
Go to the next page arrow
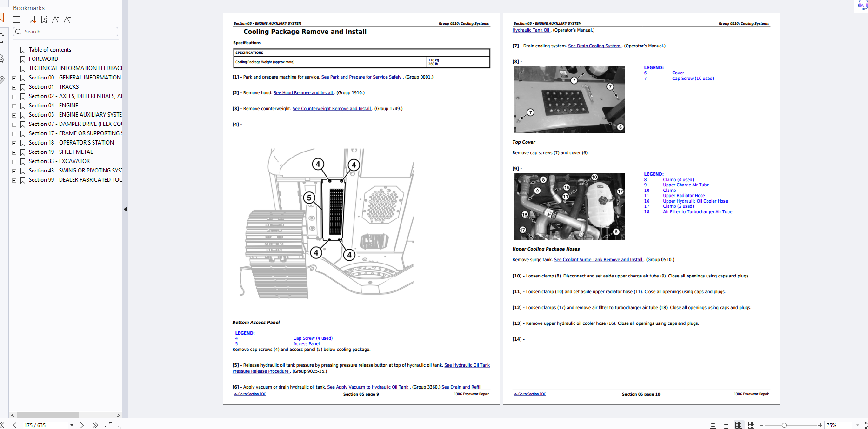[x=82, y=425]
